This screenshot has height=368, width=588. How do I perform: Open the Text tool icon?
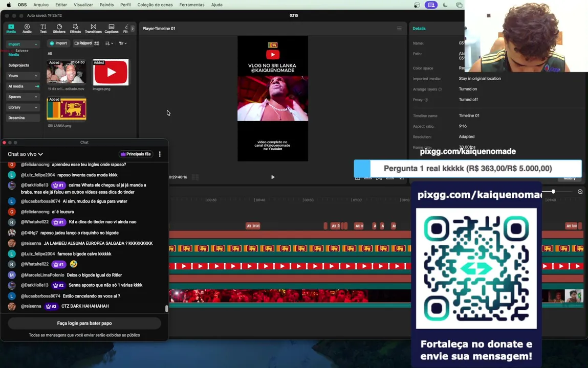pyautogui.click(x=43, y=29)
